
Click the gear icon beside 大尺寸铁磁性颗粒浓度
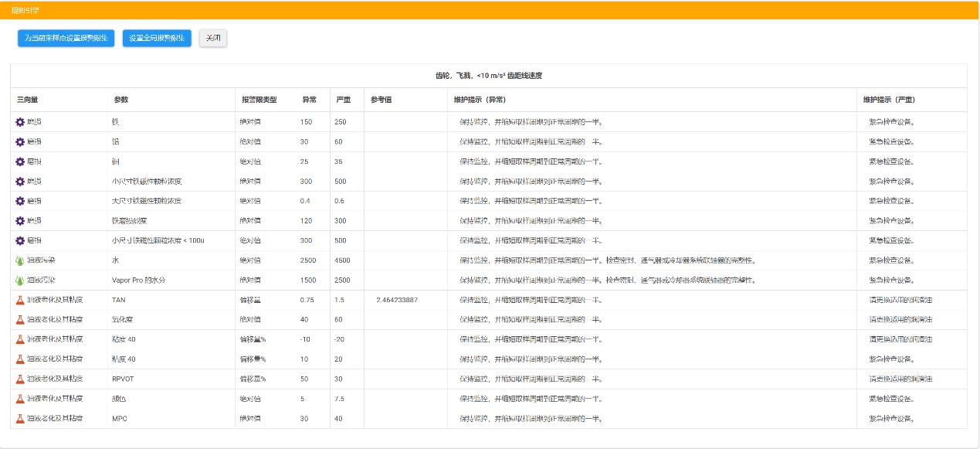(20, 201)
